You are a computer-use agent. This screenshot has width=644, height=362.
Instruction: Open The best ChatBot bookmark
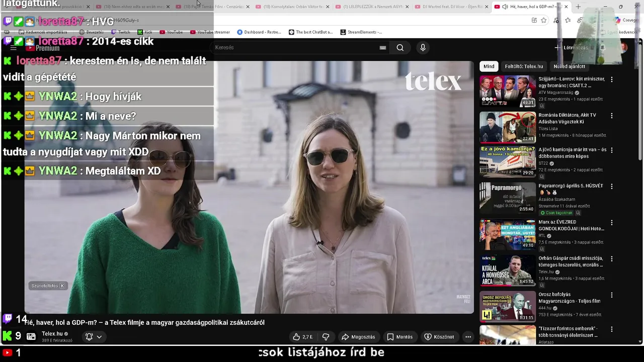point(310,32)
